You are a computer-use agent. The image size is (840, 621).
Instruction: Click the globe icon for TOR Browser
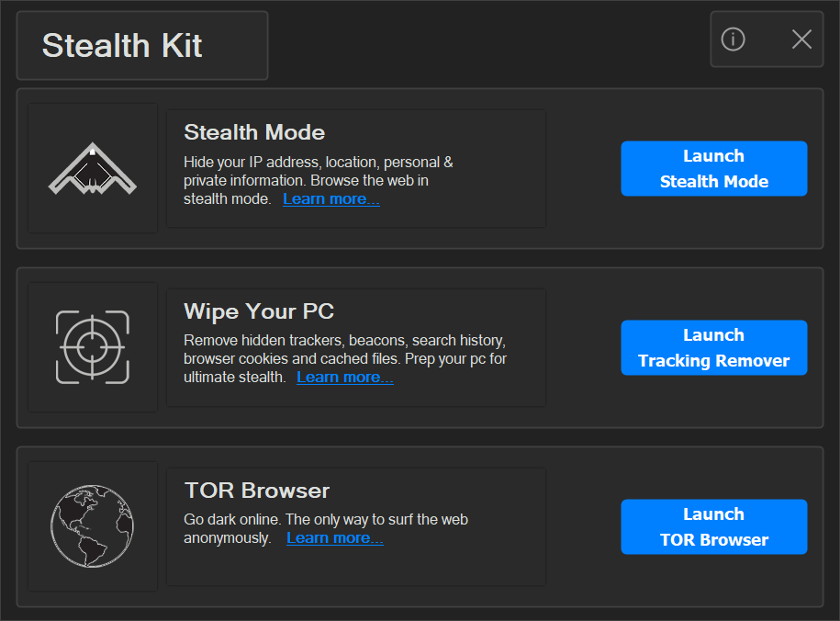pyautogui.click(x=92, y=526)
